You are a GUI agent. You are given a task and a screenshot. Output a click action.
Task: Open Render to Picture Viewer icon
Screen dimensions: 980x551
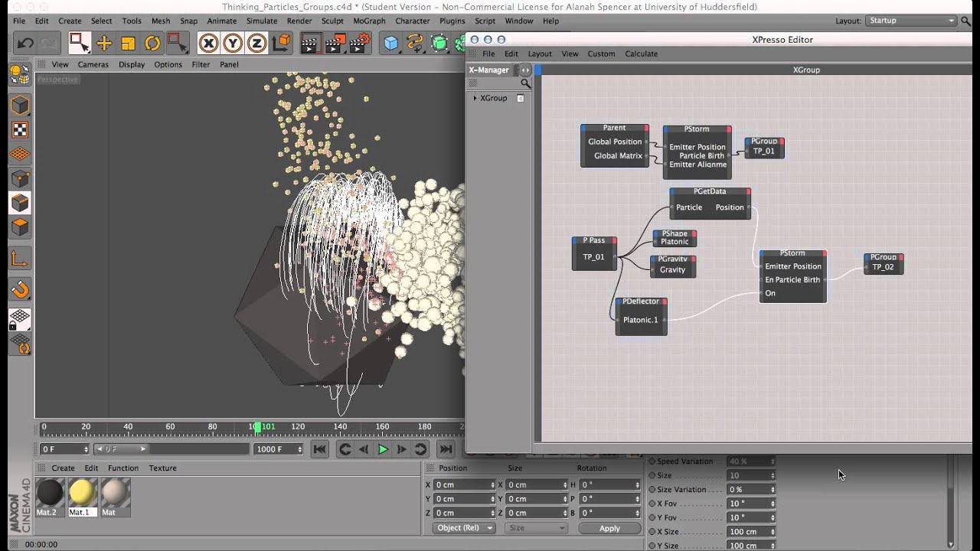point(334,44)
